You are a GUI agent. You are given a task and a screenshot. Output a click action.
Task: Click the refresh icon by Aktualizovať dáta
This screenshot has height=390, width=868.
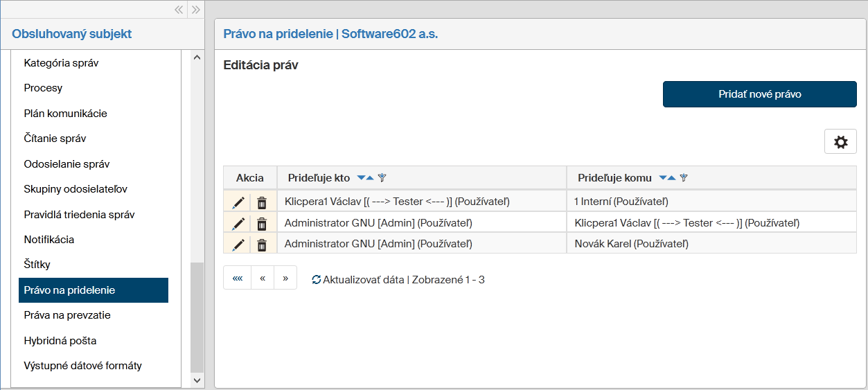pos(317,280)
